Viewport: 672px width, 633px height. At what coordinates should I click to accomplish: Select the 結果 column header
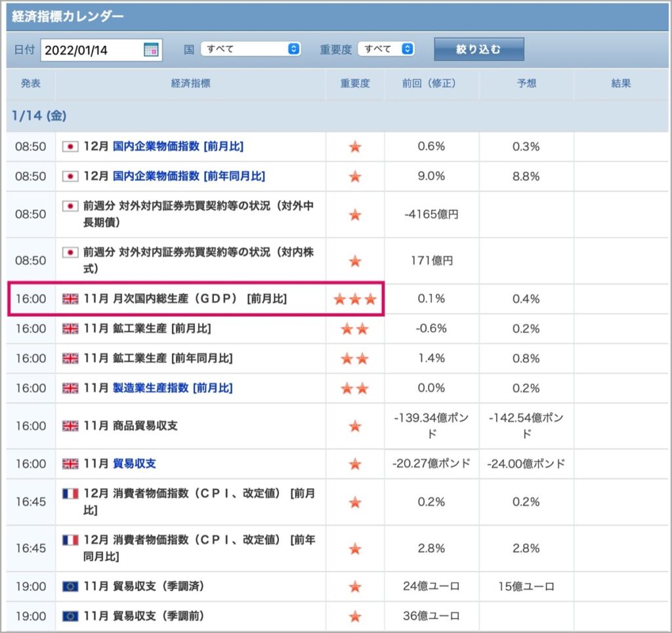(x=621, y=83)
